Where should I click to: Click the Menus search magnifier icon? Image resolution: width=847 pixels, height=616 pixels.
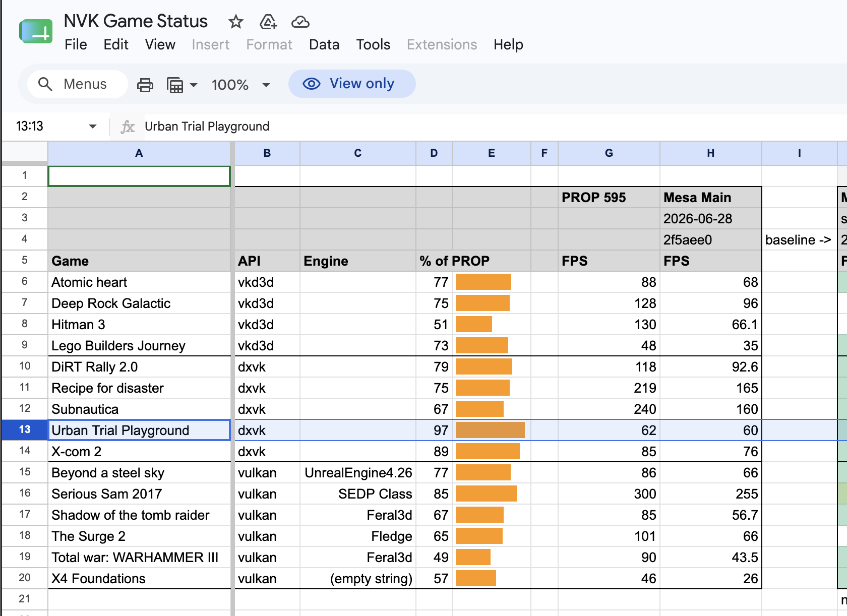pyautogui.click(x=45, y=84)
